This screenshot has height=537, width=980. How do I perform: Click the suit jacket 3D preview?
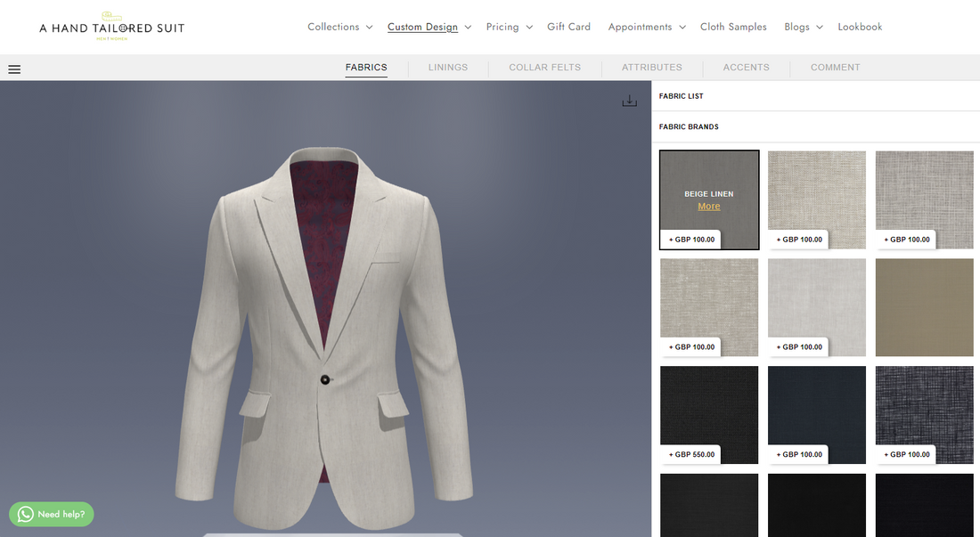tap(325, 338)
